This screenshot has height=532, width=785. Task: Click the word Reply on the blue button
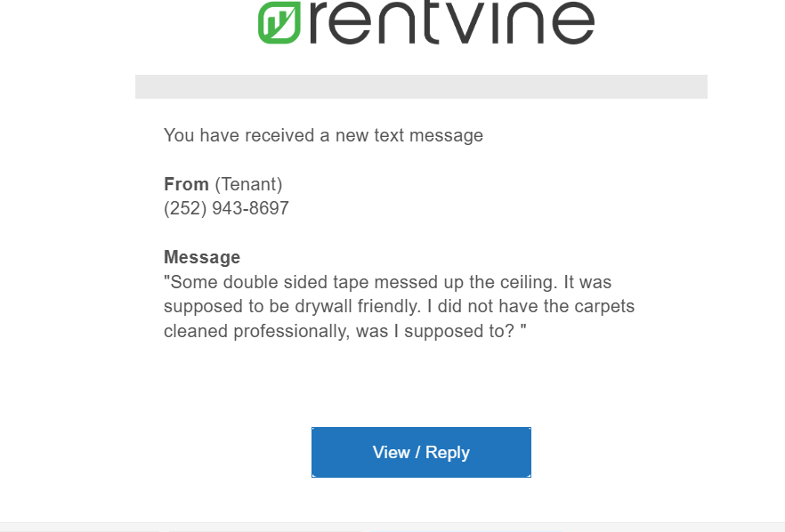[x=448, y=453]
